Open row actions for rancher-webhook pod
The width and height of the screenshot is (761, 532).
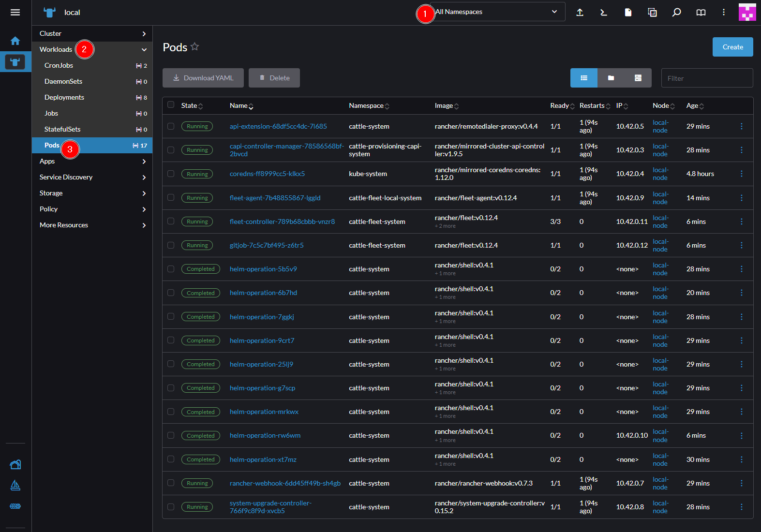point(741,483)
